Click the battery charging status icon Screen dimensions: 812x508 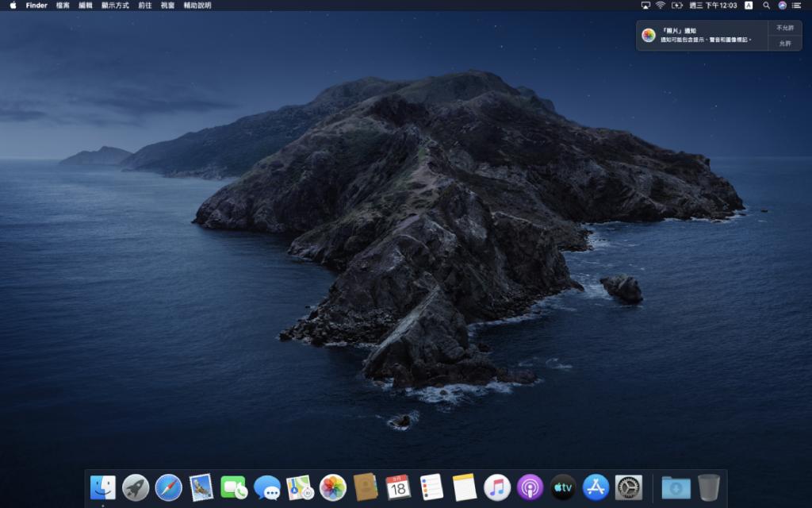pyautogui.click(x=677, y=6)
